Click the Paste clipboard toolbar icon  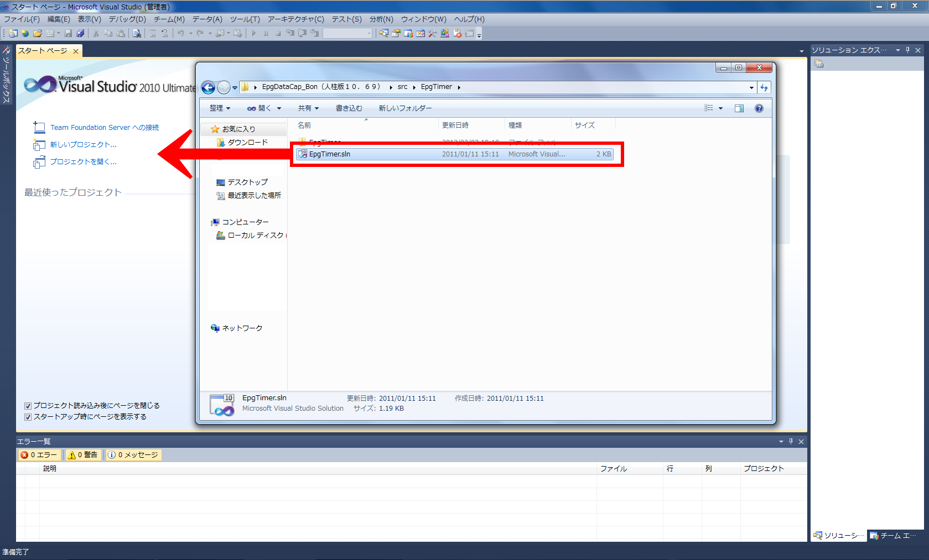point(120,33)
